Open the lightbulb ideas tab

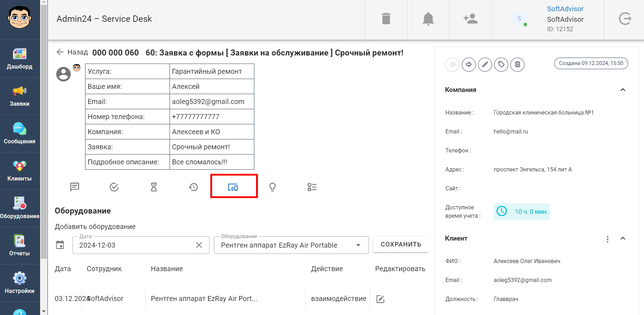[x=273, y=187]
